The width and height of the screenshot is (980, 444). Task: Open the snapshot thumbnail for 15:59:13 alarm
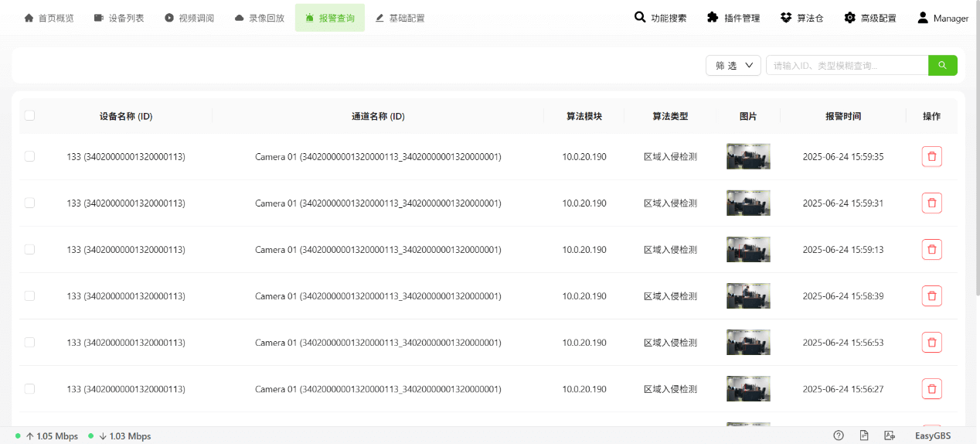[748, 249]
